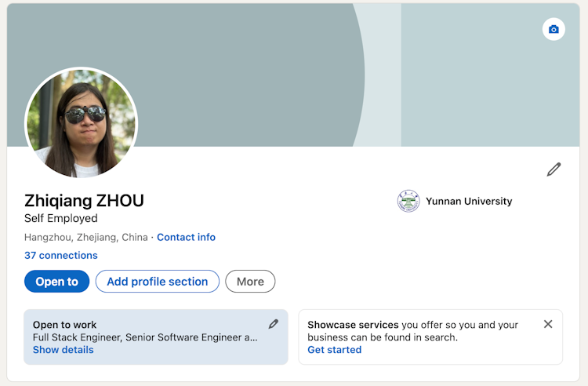Open the More options menu
This screenshot has width=588, height=386.
(250, 282)
